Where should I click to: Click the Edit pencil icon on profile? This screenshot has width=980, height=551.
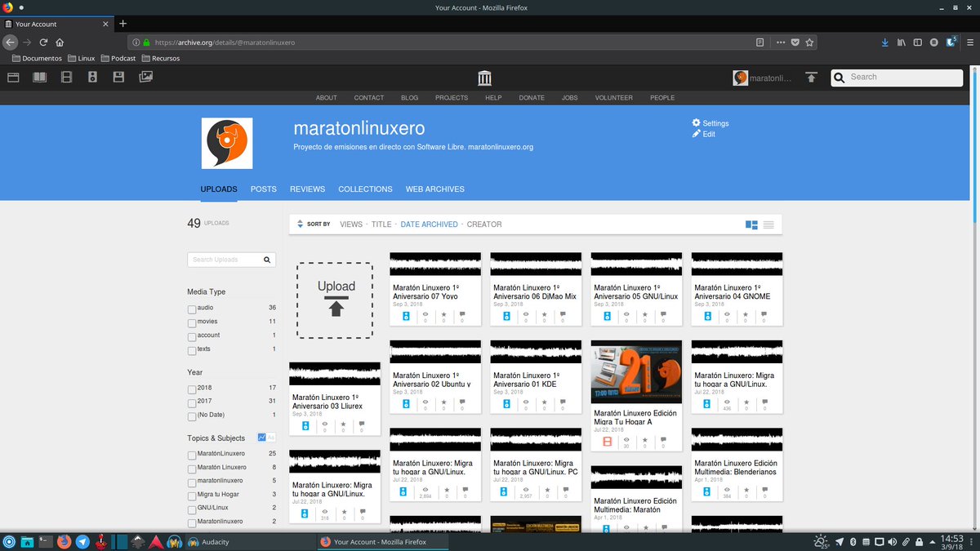tap(696, 134)
